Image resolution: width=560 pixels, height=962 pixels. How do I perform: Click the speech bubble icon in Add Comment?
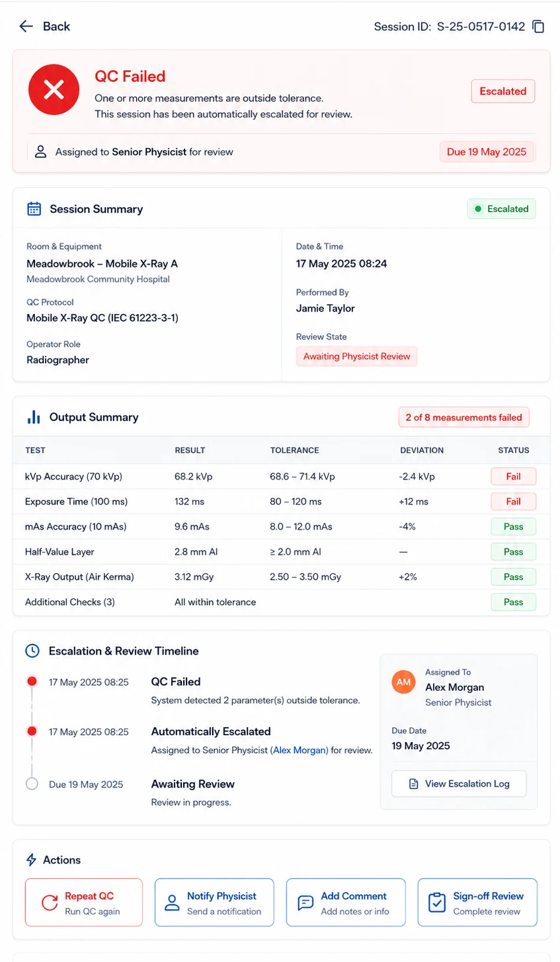pyautogui.click(x=305, y=902)
